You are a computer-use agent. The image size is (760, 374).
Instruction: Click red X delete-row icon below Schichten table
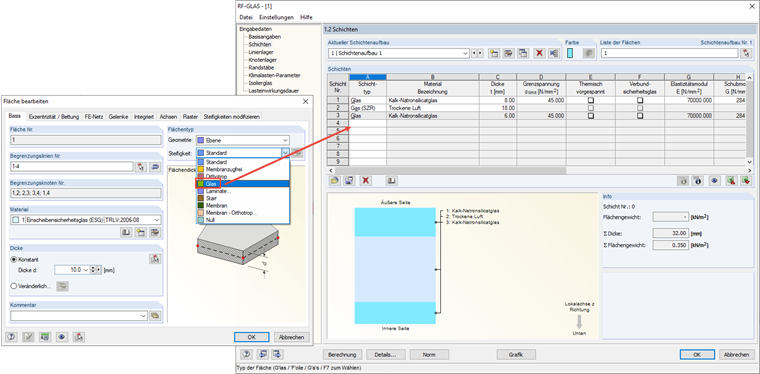[366, 180]
